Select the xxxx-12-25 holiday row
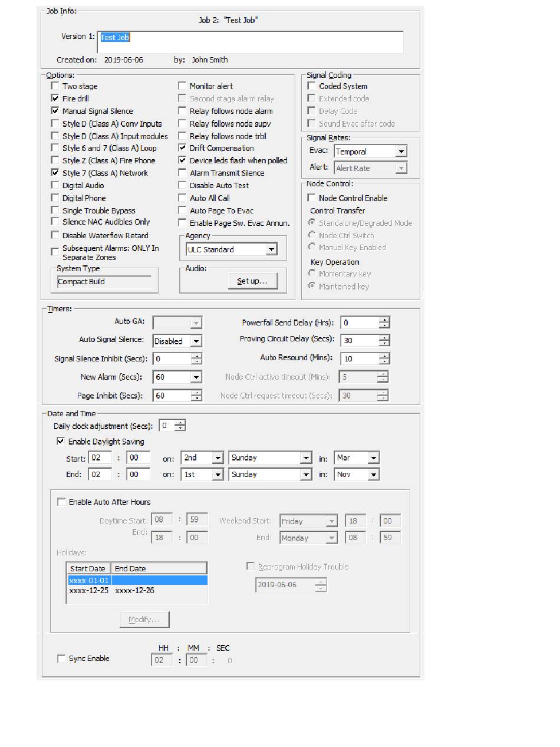Viewport: 560px width, 747px height. coord(88,590)
